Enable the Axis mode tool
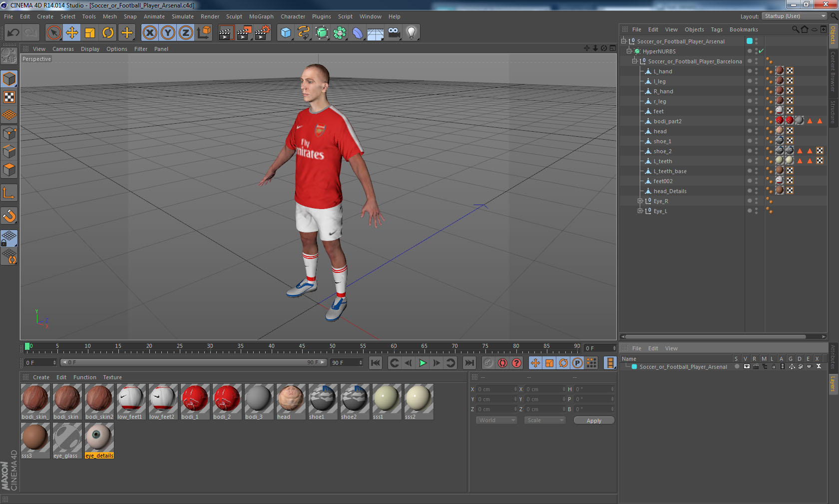The width and height of the screenshot is (839, 504). tap(9, 193)
